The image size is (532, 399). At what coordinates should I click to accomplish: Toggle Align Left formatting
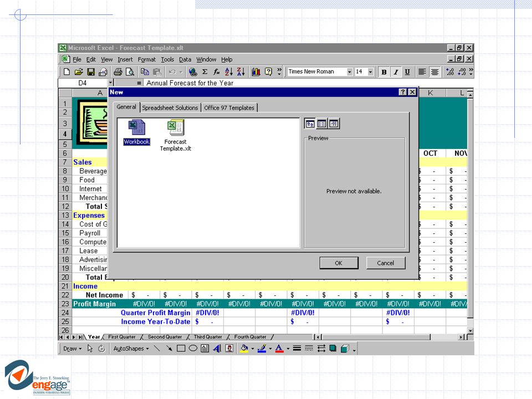click(422, 72)
